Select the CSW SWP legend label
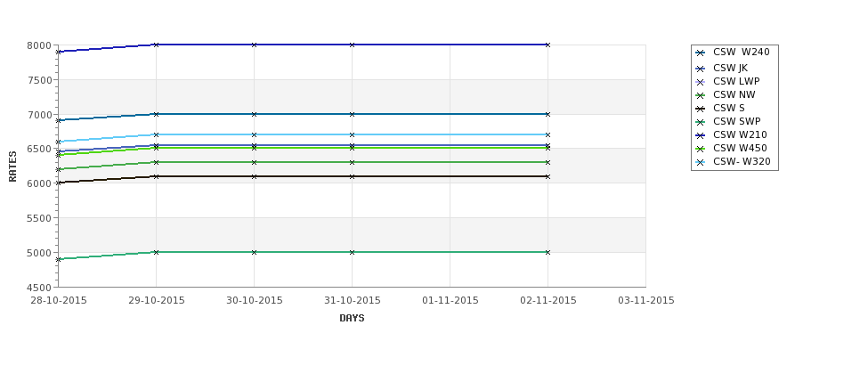This screenshot has width=868, height=382. tap(737, 121)
